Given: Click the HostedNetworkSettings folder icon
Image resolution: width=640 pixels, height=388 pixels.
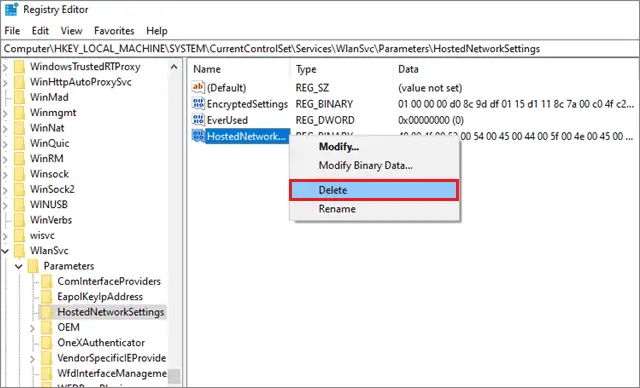Looking at the screenshot, I should 47,312.
